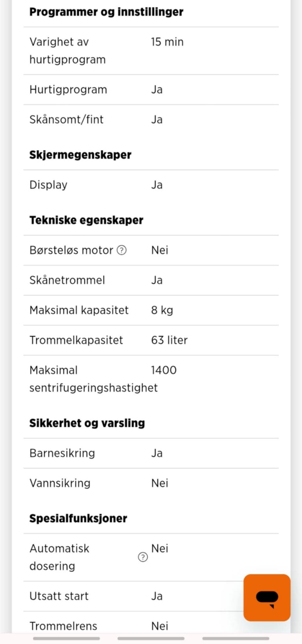Click the Barnesikring label

click(62, 453)
